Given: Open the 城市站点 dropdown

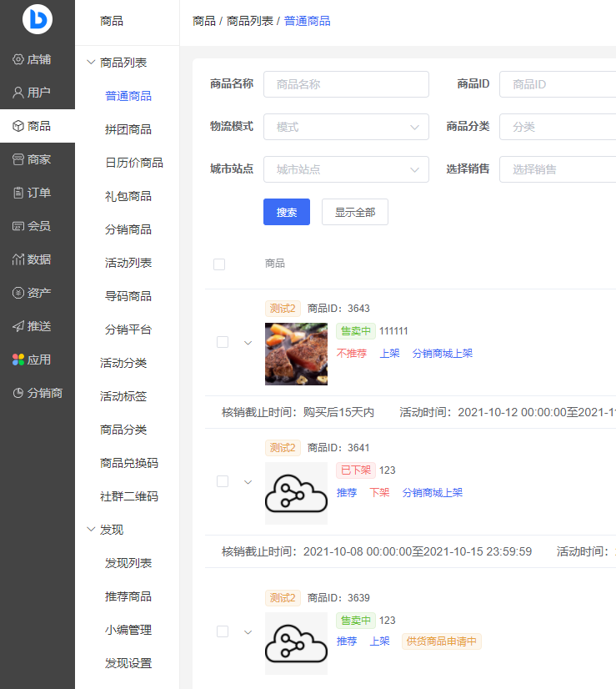Looking at the screenshot, I should [346, 169].
